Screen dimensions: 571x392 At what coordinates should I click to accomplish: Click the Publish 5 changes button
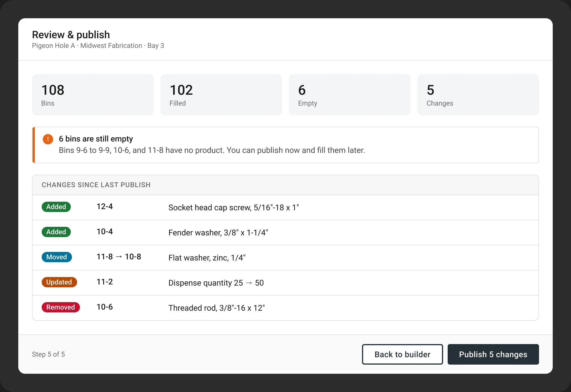pos(493,354)
